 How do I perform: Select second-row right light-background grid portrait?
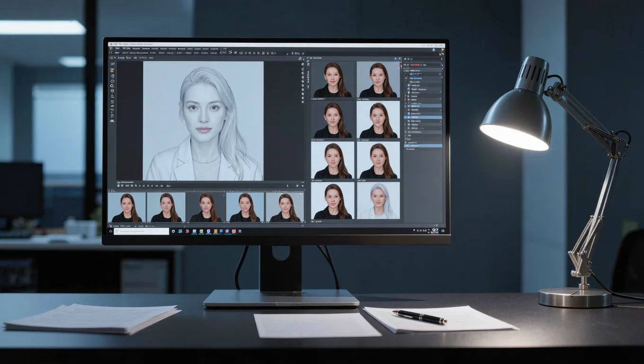pyautogui.click(x=378, y=119)
